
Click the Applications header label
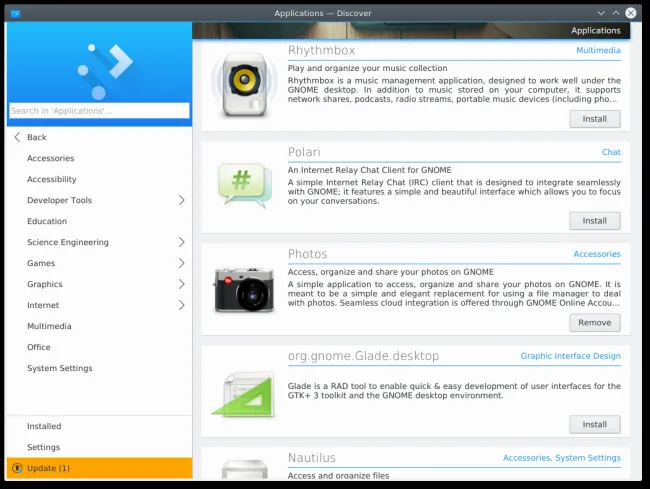click(596, 31)
